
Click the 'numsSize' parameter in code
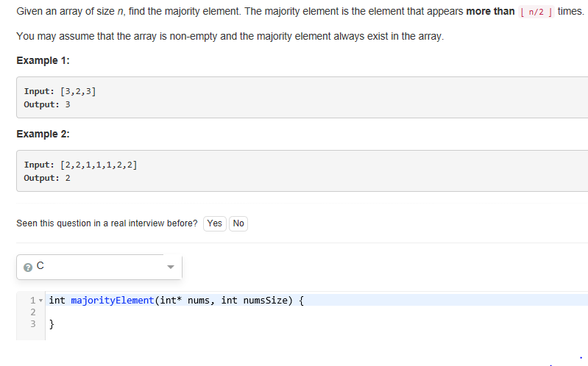coord(265,301)
